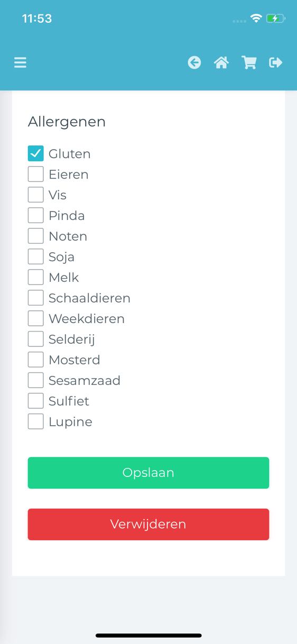Check the Soja allergen box

[x=35, y=256]
